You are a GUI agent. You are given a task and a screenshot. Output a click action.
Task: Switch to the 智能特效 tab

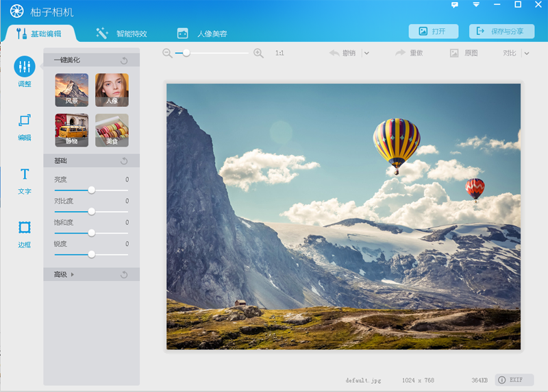click(122, 33)
